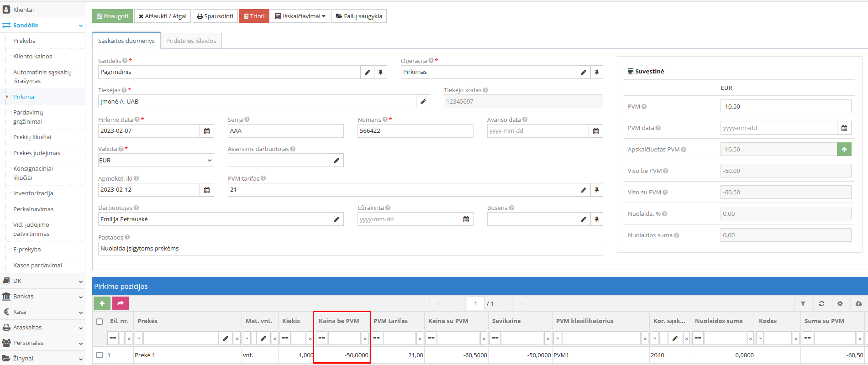This screenshot has height=365, width=868.
Task: Open the table settings gear icon
Action: point(840,303)
